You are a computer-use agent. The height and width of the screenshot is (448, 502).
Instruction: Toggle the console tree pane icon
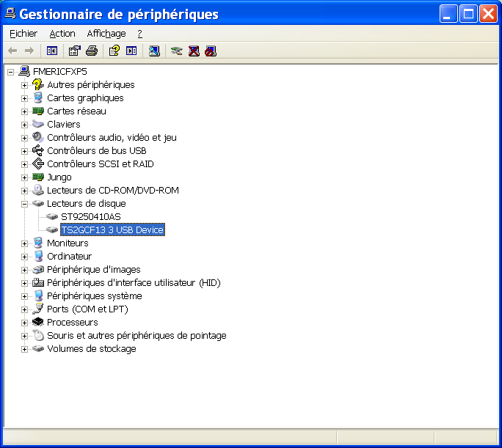tap(52, 51)
